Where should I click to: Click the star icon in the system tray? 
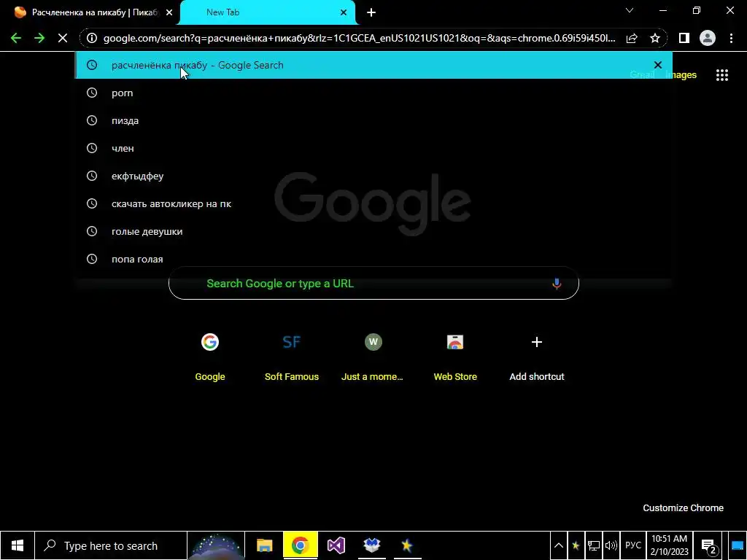pyautogui.click(x=576, y=545)
